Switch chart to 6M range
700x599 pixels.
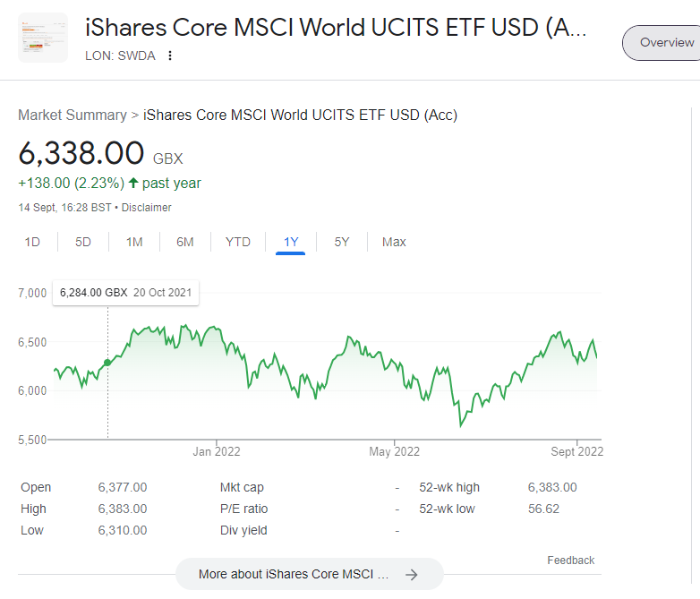(185, 242)
